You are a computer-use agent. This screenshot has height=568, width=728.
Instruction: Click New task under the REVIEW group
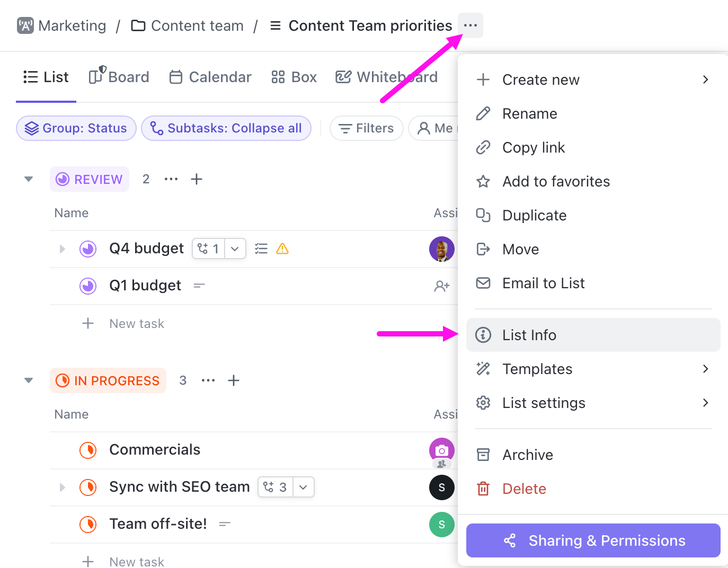pos(136,324)
